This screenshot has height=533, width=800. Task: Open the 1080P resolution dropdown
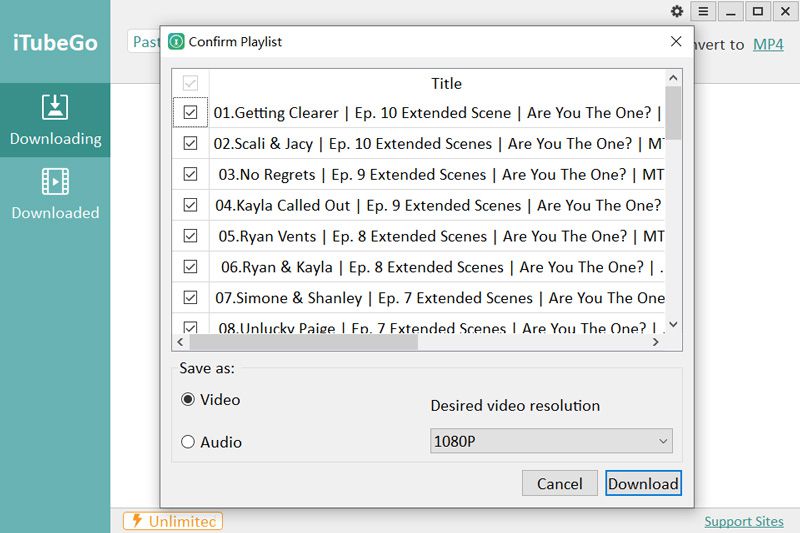(551, 441)
